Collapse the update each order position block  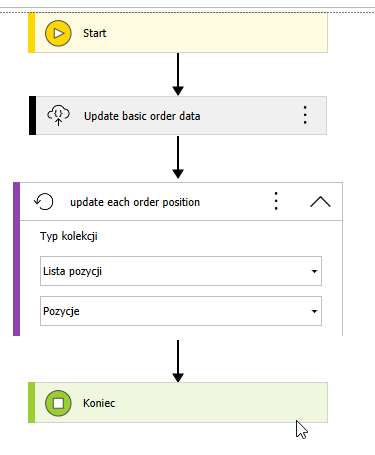click(320, 202)
